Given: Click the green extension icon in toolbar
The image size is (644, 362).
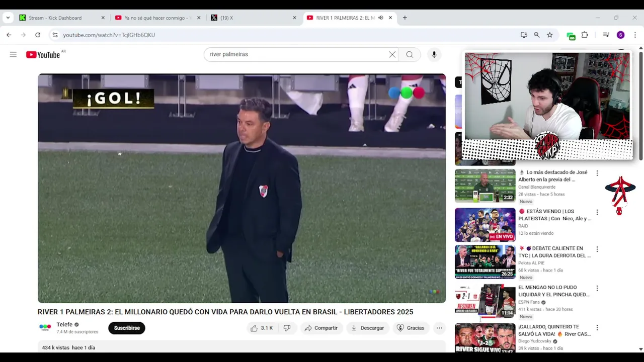Looking at the screenshot, I should click(571, 36).
